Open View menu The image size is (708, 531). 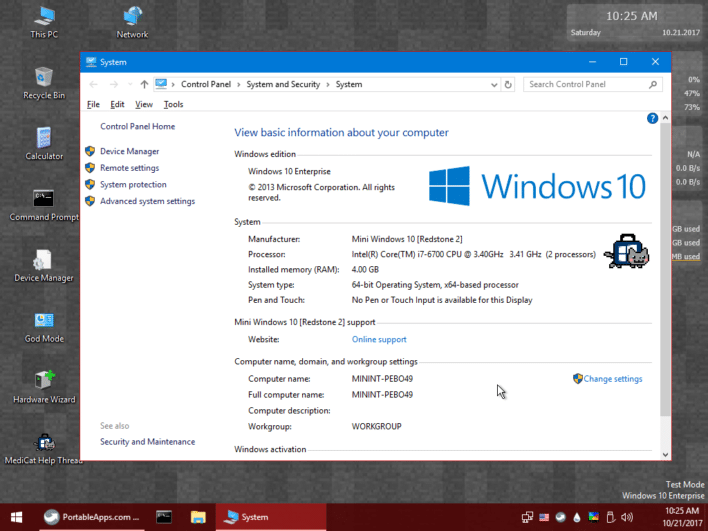pyautogui.click(x=144, y=104)
